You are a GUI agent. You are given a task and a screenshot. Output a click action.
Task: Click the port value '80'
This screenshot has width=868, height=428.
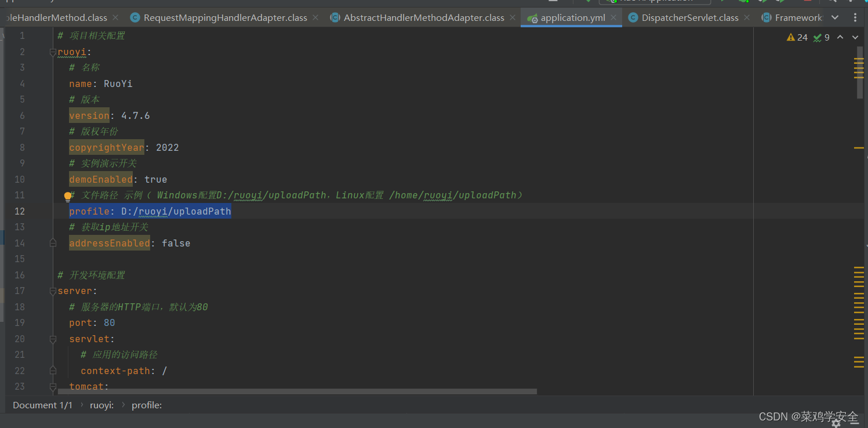[x=110, y=322]
